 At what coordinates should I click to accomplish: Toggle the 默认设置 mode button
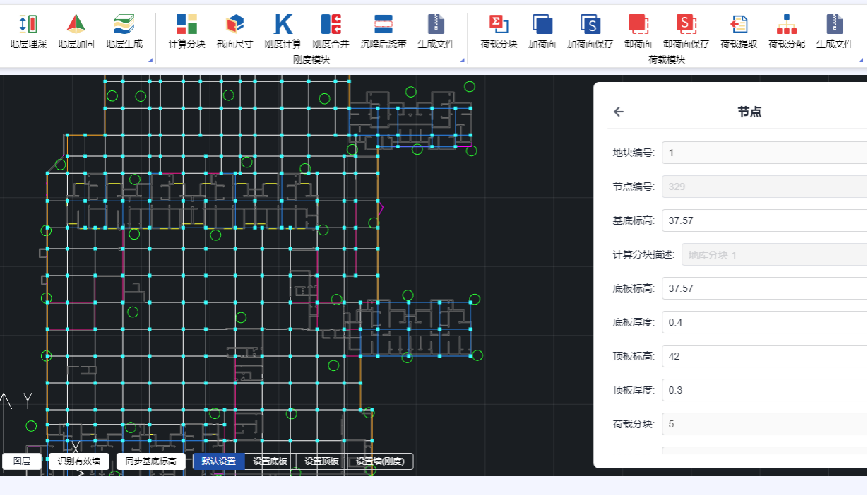click(x=218, y=461)
